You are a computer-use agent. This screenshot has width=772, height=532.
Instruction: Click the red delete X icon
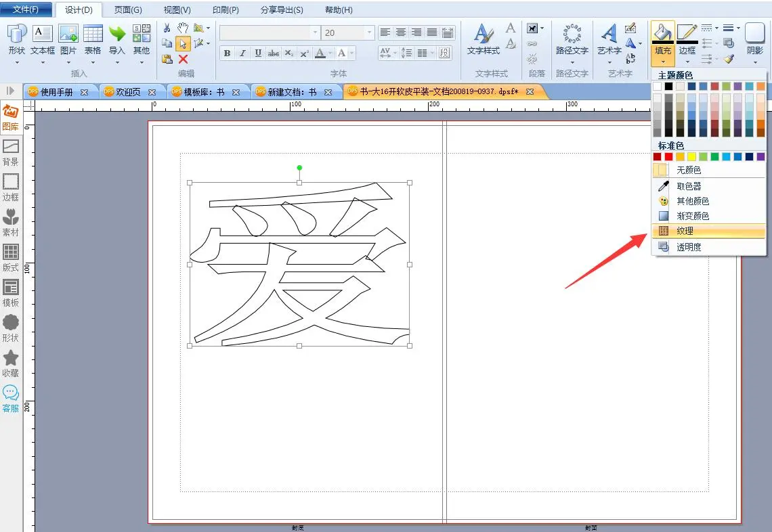click(183, 59)
